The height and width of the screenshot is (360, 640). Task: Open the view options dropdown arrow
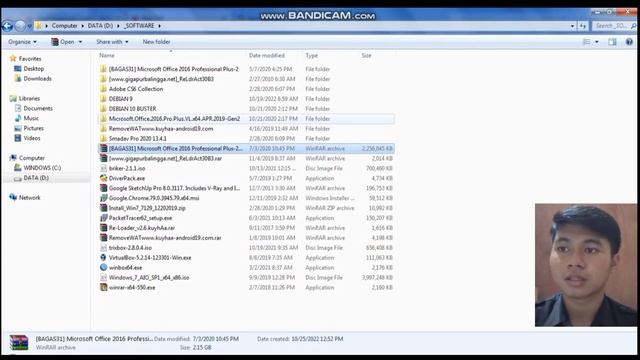coord(597,42)
